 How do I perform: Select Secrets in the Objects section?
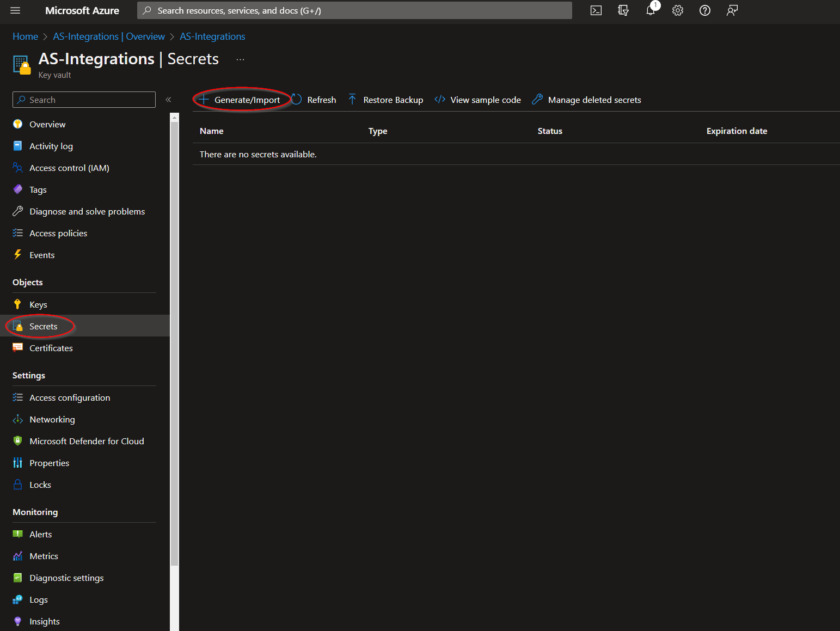(43, 326)
